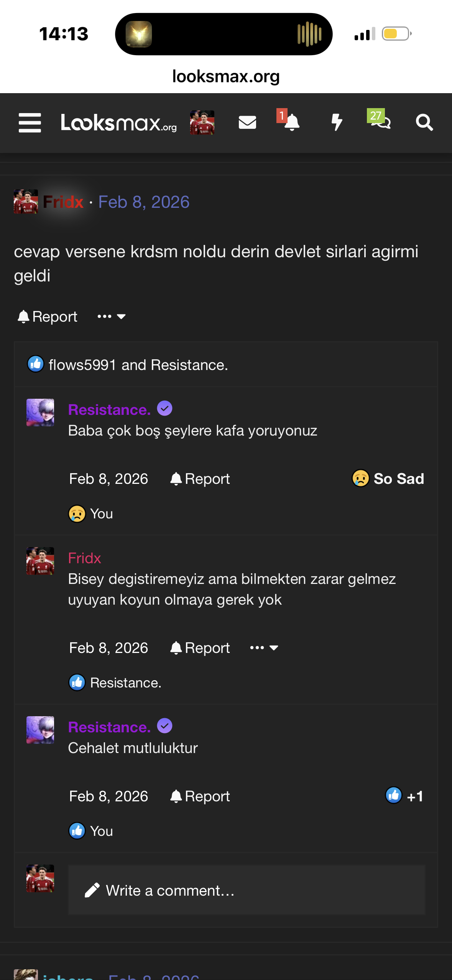Screen dimensions: 452x980
Task: Tap the user avatar in the header
Action: pos(202,123)
